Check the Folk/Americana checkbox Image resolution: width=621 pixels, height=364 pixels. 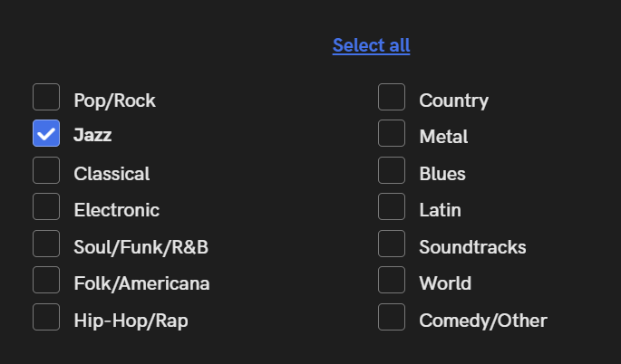coord(46,281)
